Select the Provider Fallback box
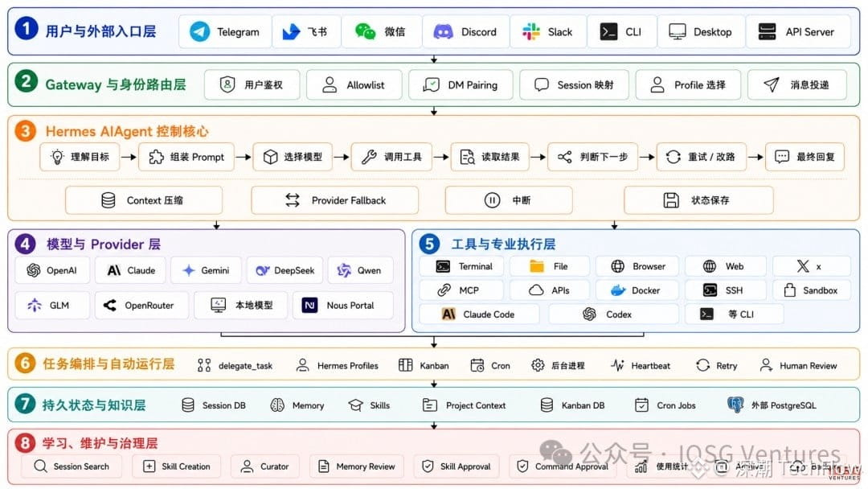The image size is (868, 489). (x=335, y=200)
